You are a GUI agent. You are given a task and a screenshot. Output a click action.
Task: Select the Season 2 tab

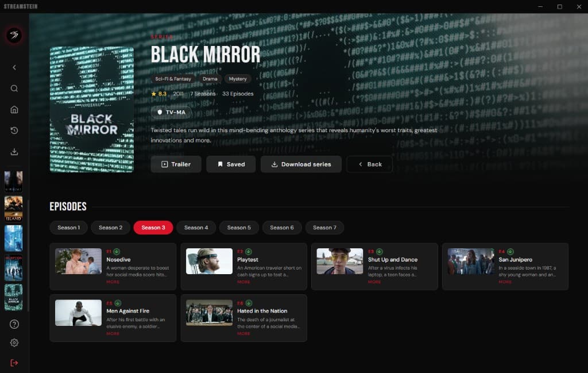click(111, 228)
